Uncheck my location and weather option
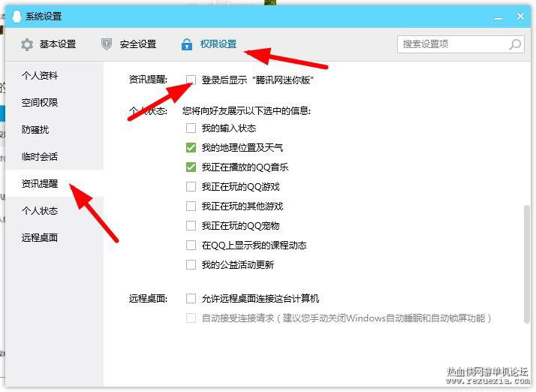The width and height of the screenshot is (536, 392). pyautogui.click(x=191, y=148)
